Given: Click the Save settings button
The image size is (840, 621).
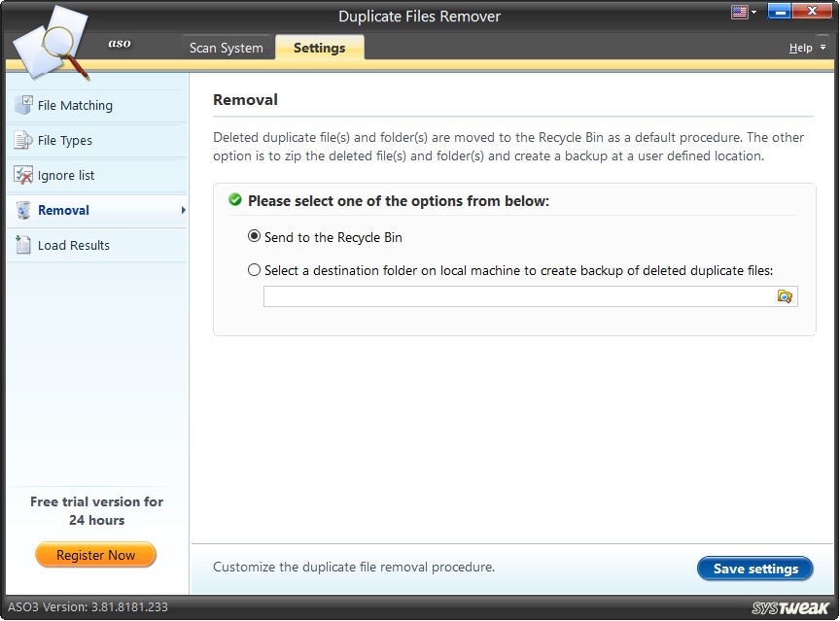Looking at the screenshot, I should coord(755,569).
